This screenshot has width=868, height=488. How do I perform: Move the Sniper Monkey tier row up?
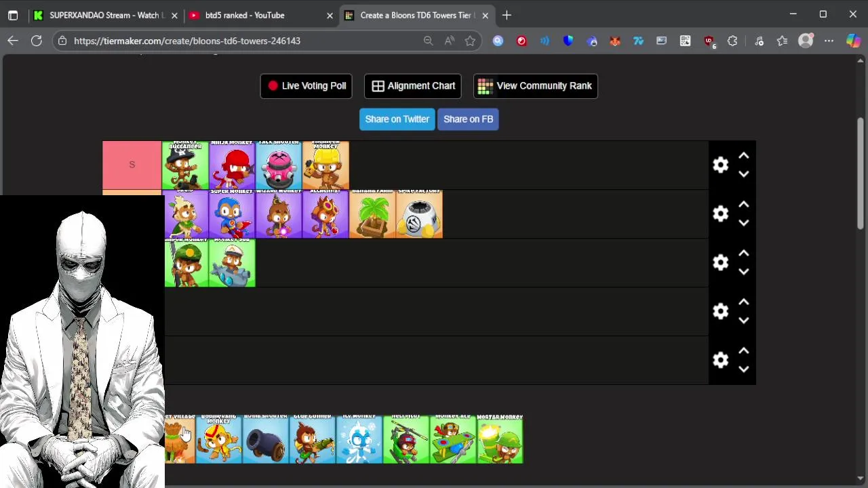[743, 253]
